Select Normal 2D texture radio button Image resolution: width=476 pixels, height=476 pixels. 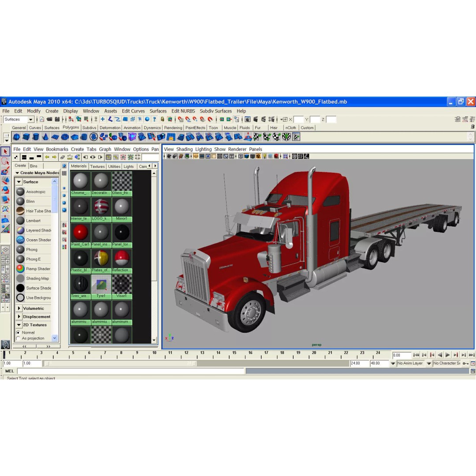pos(18,333)
